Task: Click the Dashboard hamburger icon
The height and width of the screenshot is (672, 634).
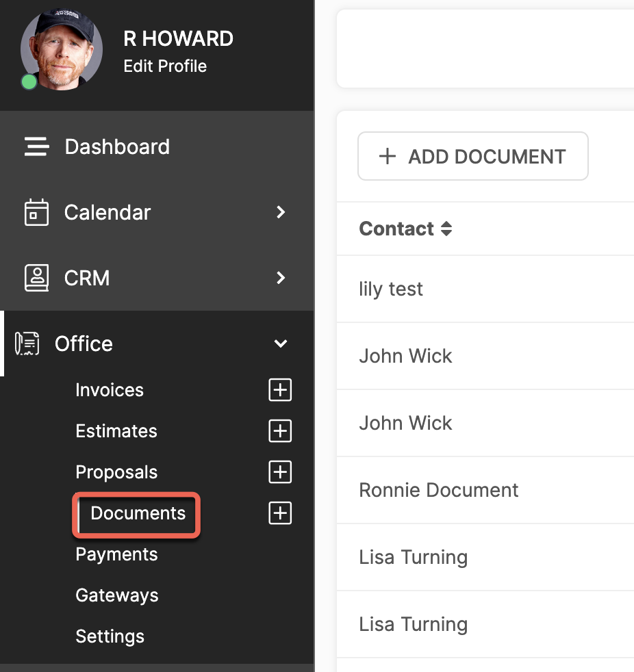Action: pos(36,146)
